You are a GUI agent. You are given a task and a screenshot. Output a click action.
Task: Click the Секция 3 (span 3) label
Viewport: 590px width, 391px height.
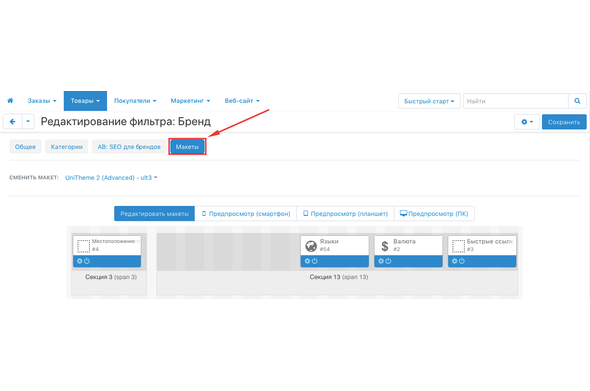tap(111, 277)
